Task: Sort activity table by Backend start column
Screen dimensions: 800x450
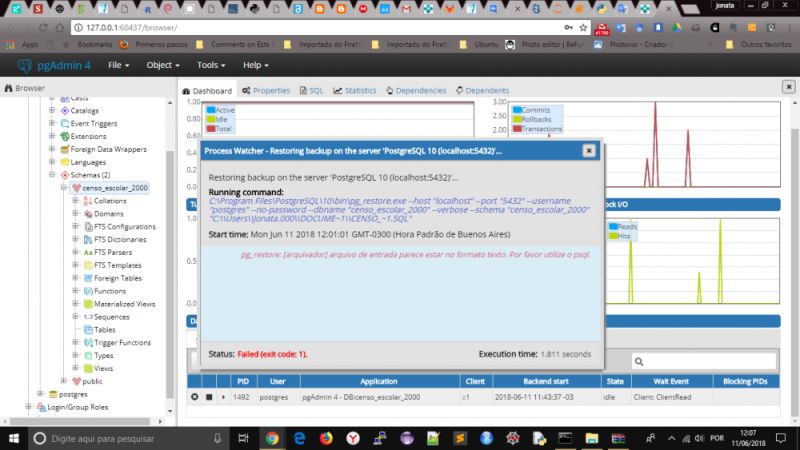Action: tap(546, 381)
